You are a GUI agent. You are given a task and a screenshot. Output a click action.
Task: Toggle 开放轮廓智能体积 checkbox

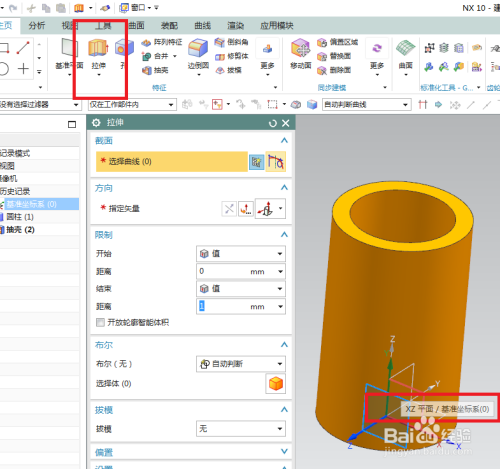(x=100, y=322)
